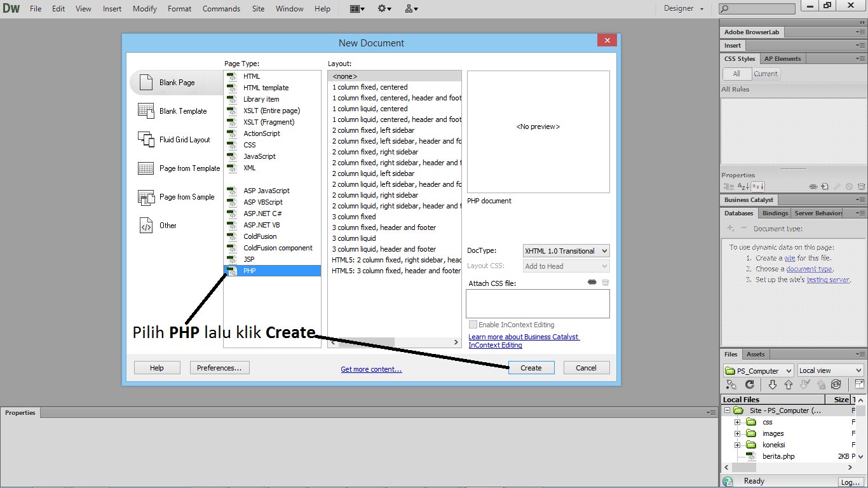This screenshot has width=868, height=488.
Task: Click the trash icon beside Attach CSS file
Action: pyautogui.click(x=605, y=282)
